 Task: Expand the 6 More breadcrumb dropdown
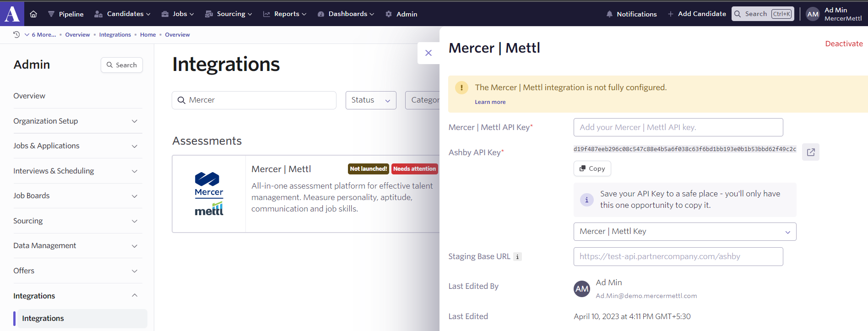[x=40, y=35]
